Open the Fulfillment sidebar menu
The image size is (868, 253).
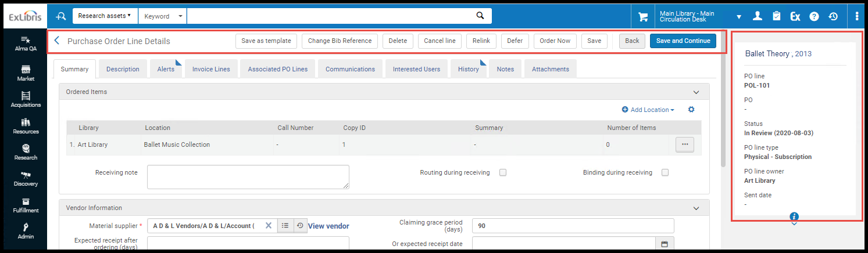[x=26, y=205]
